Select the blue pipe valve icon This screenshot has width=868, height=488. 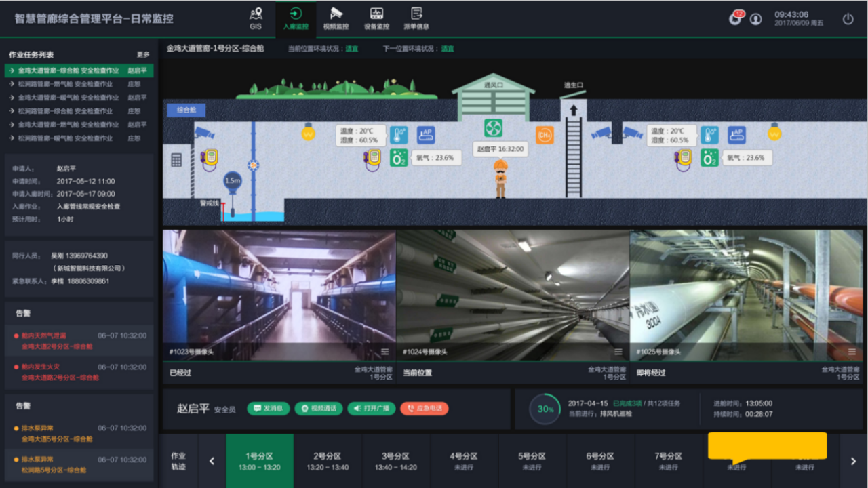point(254,165)
